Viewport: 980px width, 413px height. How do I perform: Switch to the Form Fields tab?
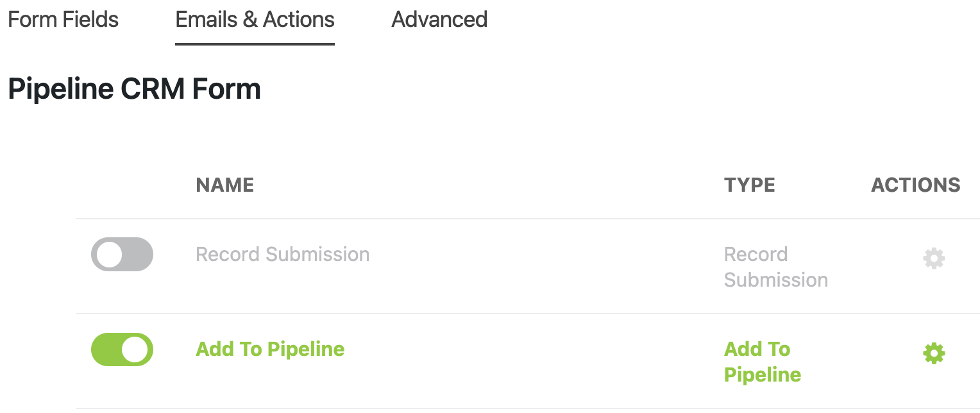[x=63, y=19]
